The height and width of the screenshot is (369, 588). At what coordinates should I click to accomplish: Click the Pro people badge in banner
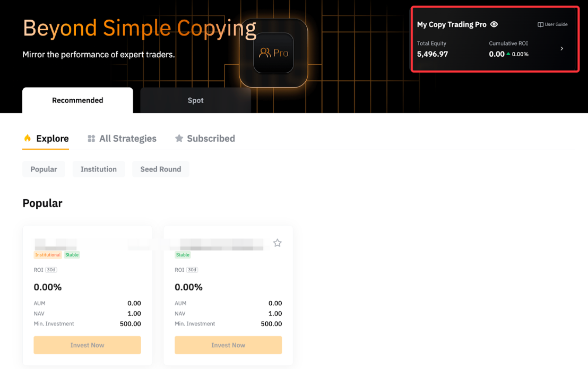273,53
